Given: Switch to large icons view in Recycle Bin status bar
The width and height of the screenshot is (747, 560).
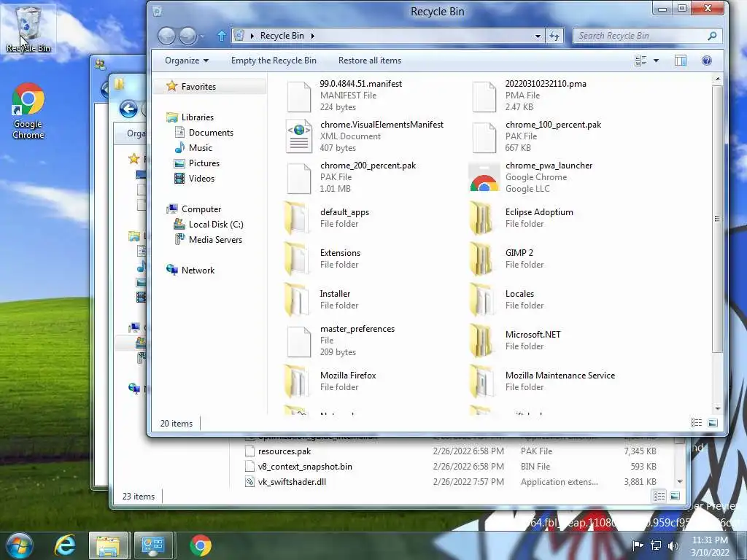Looking at the screenshot, I should coord(713,423).
